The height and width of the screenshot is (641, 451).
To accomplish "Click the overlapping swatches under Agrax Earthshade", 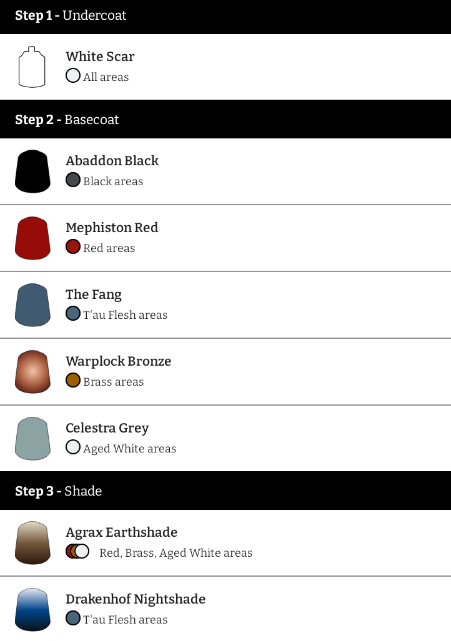I will coord(77,551).
